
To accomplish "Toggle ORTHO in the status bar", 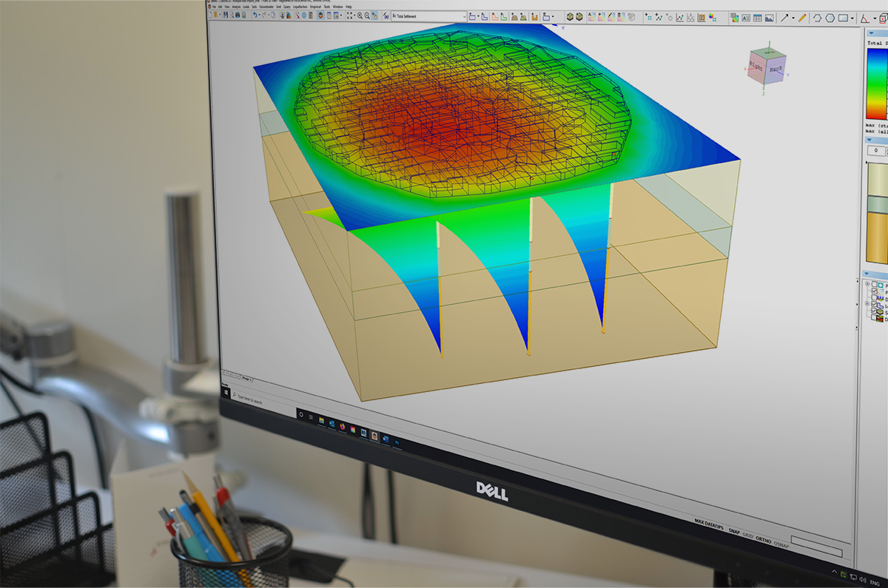I will 763,541.
